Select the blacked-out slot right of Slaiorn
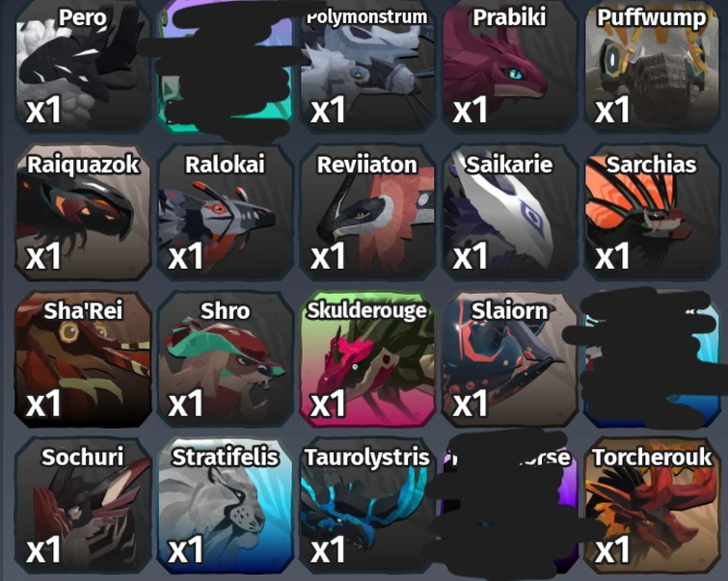Image resolution: width=728 pixels, height=581 pixels. (652, 358)
